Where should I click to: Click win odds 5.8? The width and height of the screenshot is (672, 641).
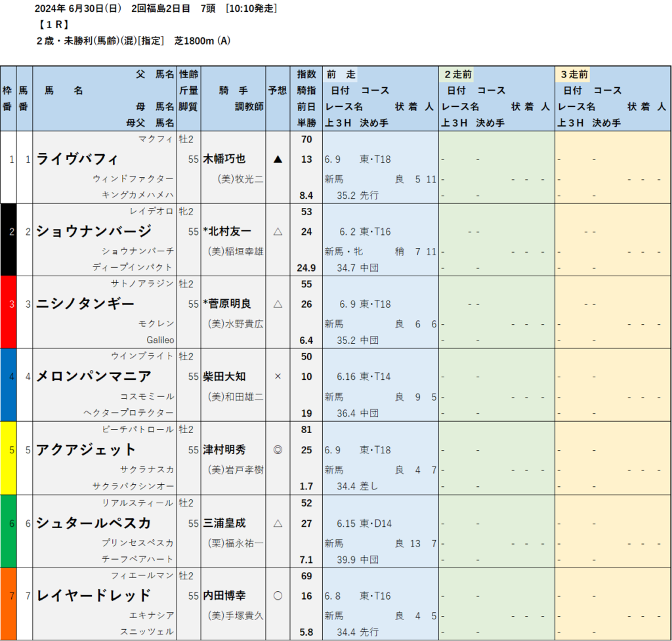pyautogui.click(x=306, y=632)
